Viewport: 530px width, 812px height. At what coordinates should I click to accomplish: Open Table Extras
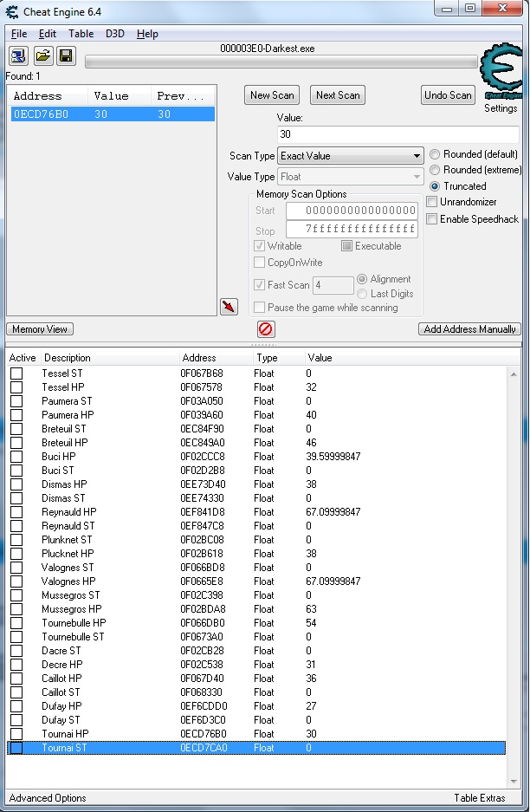[x=479, y=797]
